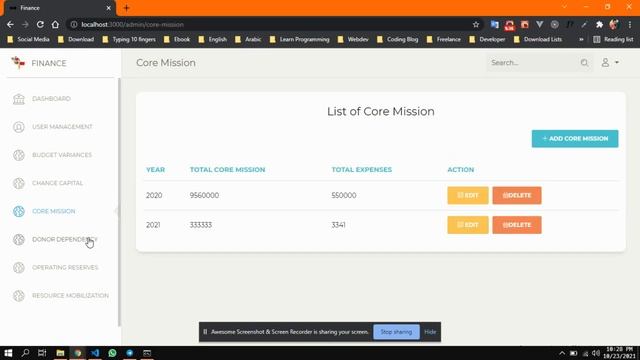Select the 333333 table cell
This screenshot has height=360, width=640.
tap(201, 225)
